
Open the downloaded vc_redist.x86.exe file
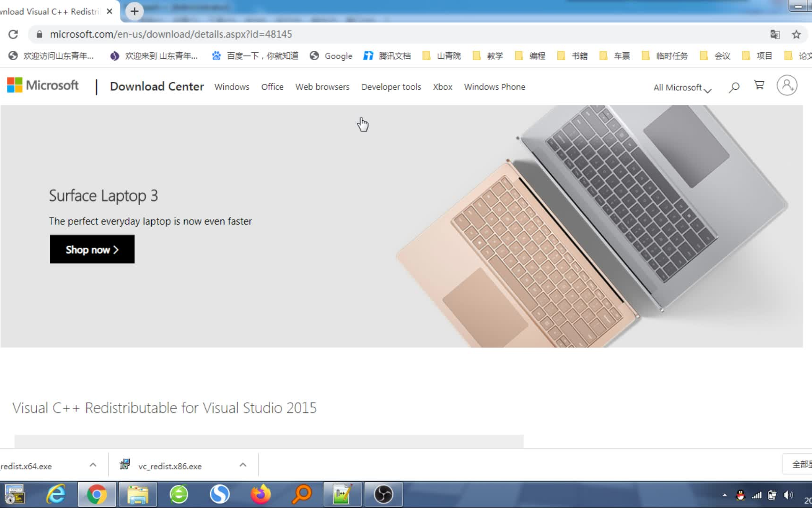[x=162, y=466]
